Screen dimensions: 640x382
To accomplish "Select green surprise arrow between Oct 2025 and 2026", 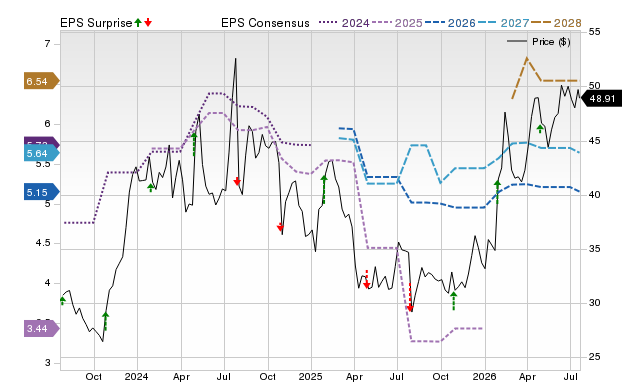I will click(x=453, y=301).
